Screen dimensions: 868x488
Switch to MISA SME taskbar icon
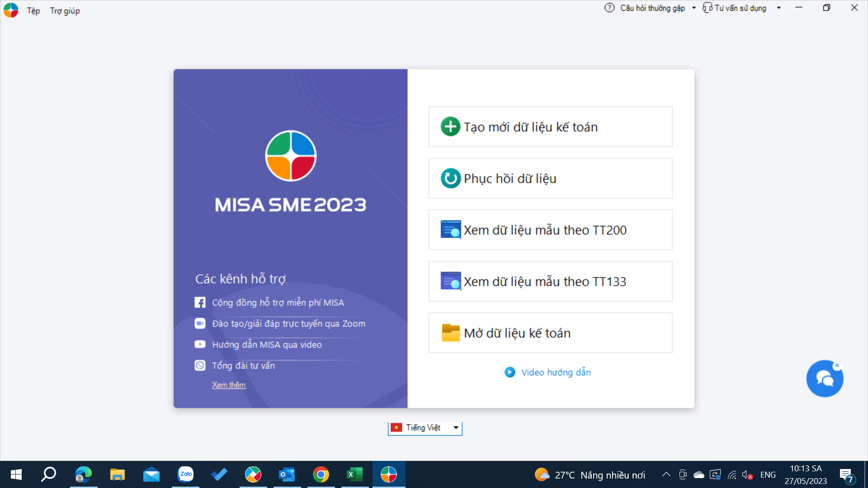[x=389, y=474]
